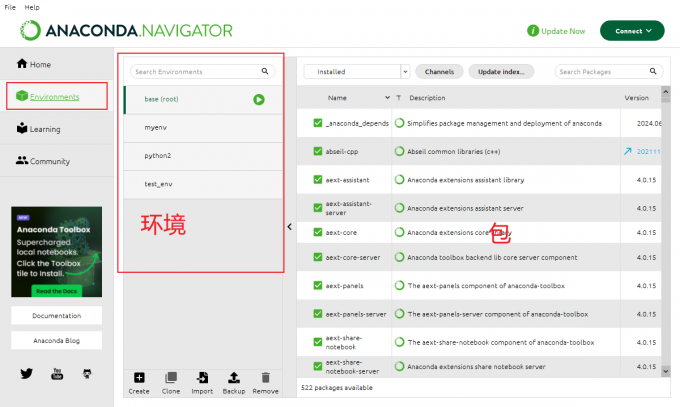Click the Import environment icon

[202, 378]
